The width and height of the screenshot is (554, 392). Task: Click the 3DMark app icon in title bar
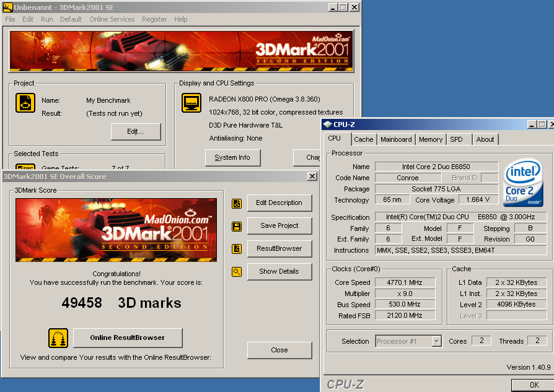(x=7, y=7)
